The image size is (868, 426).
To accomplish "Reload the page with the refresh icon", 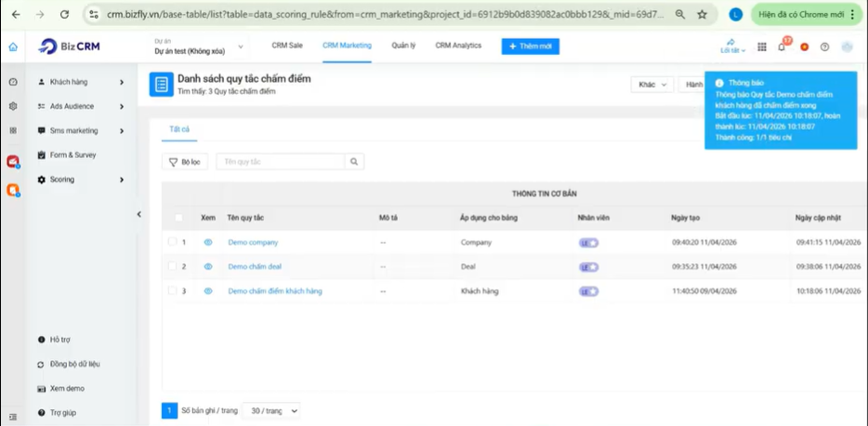I will pos(64,15).
